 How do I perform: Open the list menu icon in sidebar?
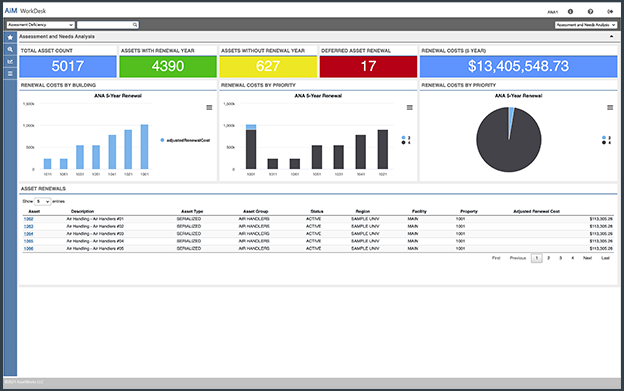(10, 74)
